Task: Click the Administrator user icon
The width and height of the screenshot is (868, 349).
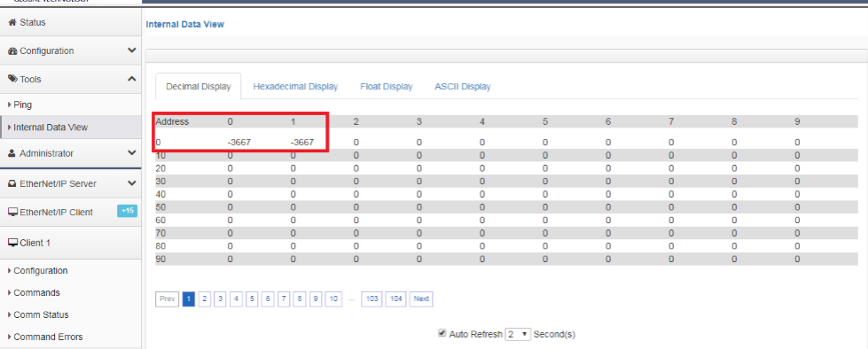Action: tap(12, 153)
